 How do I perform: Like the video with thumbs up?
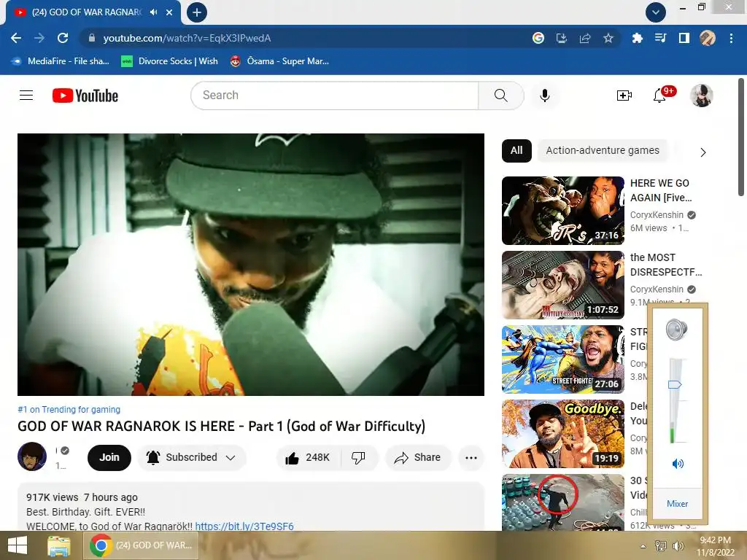(308, 458)
